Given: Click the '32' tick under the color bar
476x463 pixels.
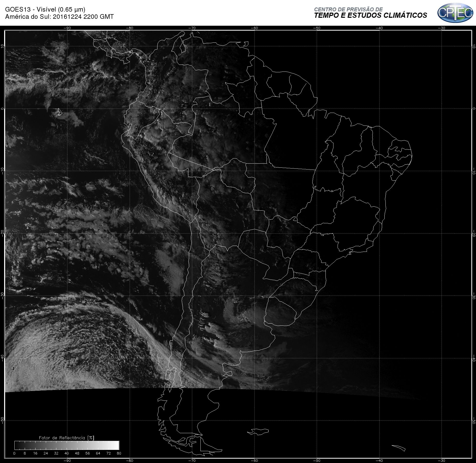Looking at the screenshot, I should (x=56, y=453).
